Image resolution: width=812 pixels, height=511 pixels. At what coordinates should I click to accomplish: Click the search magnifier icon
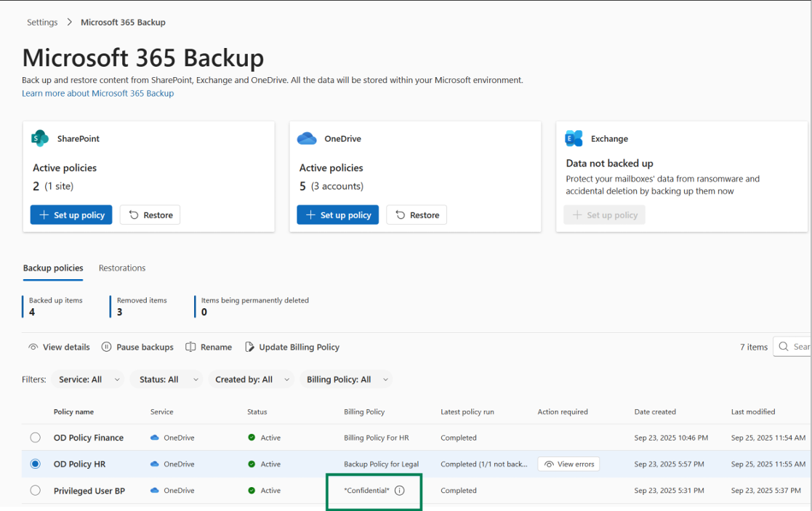[784, 347]
